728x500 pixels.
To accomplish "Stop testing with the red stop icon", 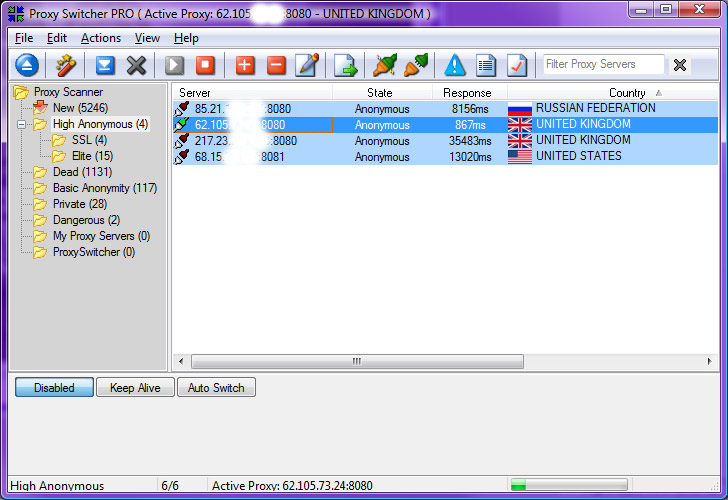I will (205, 65).
